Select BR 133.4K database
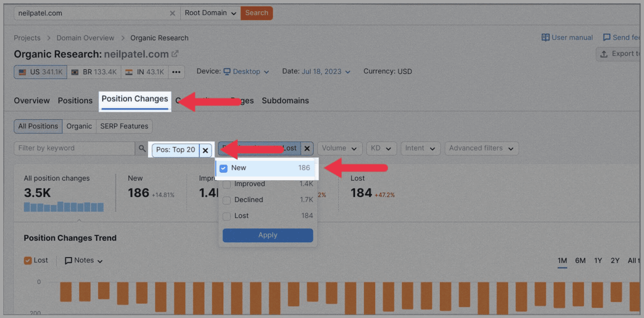The width and height of the screenshot is (644, 318). (x=94, y=72)
